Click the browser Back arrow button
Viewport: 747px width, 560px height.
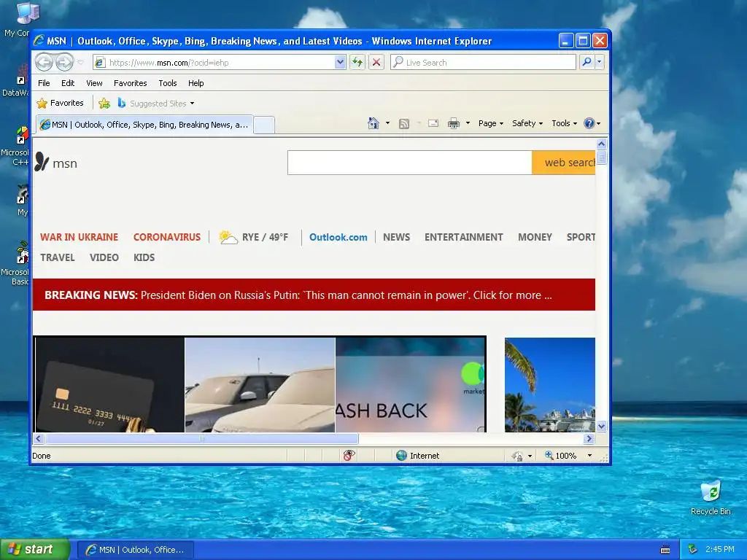[44, 62]
